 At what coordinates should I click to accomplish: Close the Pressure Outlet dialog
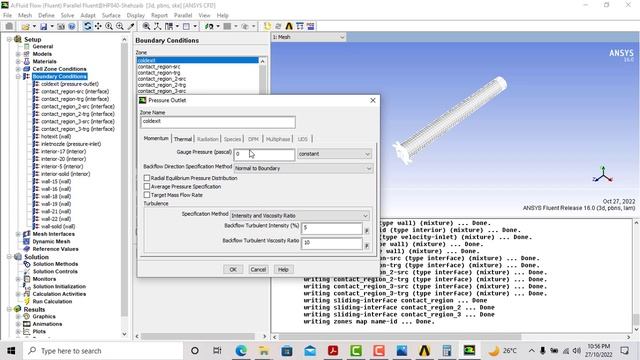[373, 100]
